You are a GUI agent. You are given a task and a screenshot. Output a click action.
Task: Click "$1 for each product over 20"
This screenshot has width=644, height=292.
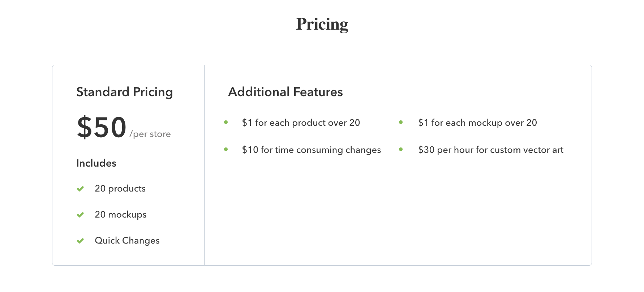coord(301,123)
